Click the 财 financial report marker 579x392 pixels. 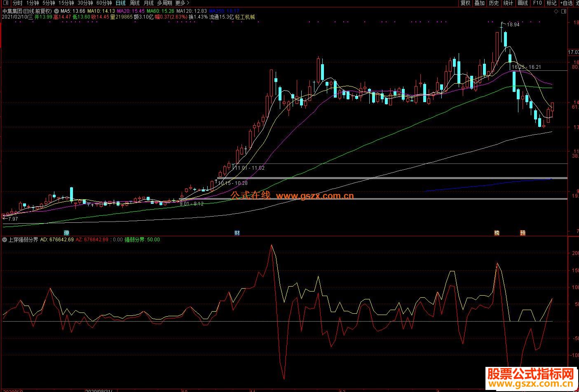(237, 233)
